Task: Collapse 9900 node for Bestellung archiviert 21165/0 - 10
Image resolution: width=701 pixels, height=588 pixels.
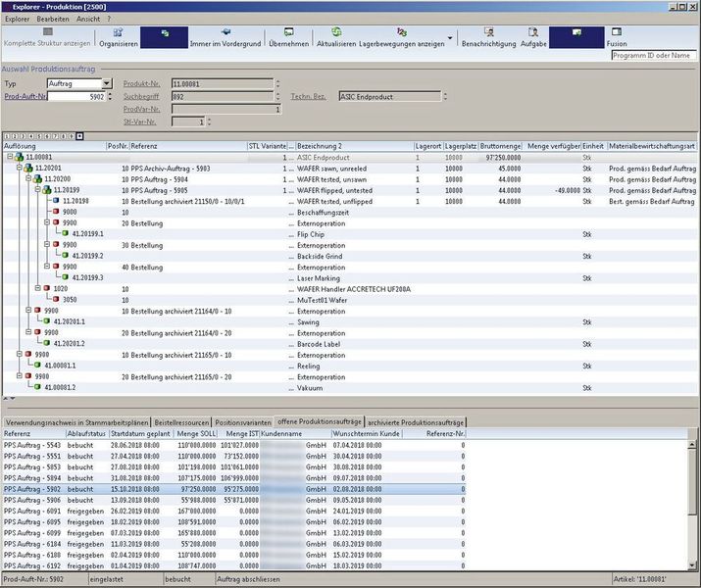Action: 20,354
